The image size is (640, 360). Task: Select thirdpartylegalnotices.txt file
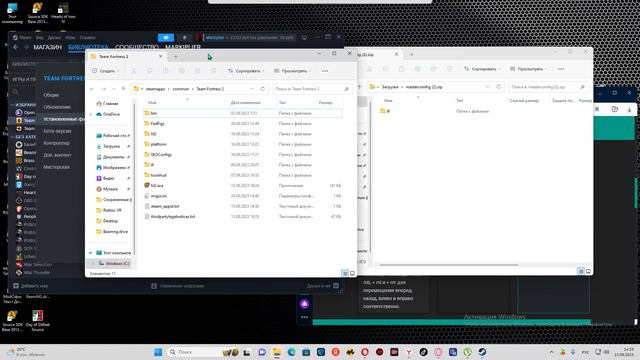click(243, 216)
